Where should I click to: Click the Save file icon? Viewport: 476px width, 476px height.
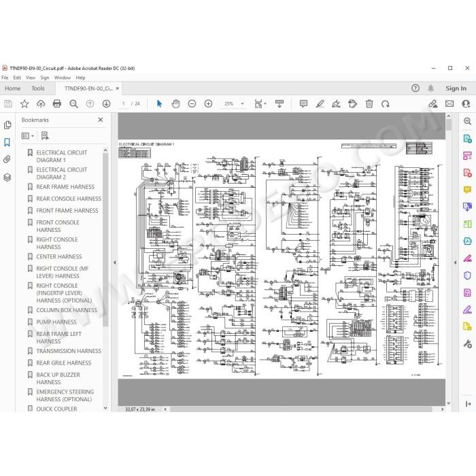(8, 104)
